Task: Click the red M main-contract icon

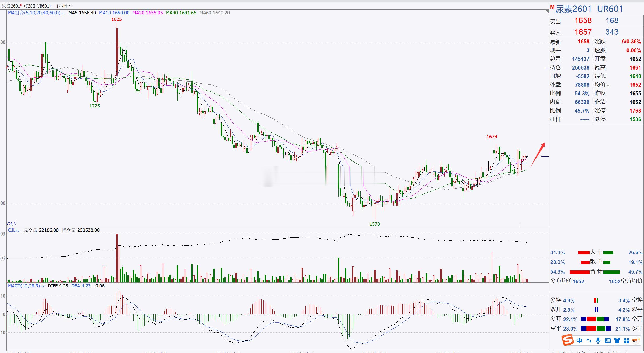Action: coord(552,7)
